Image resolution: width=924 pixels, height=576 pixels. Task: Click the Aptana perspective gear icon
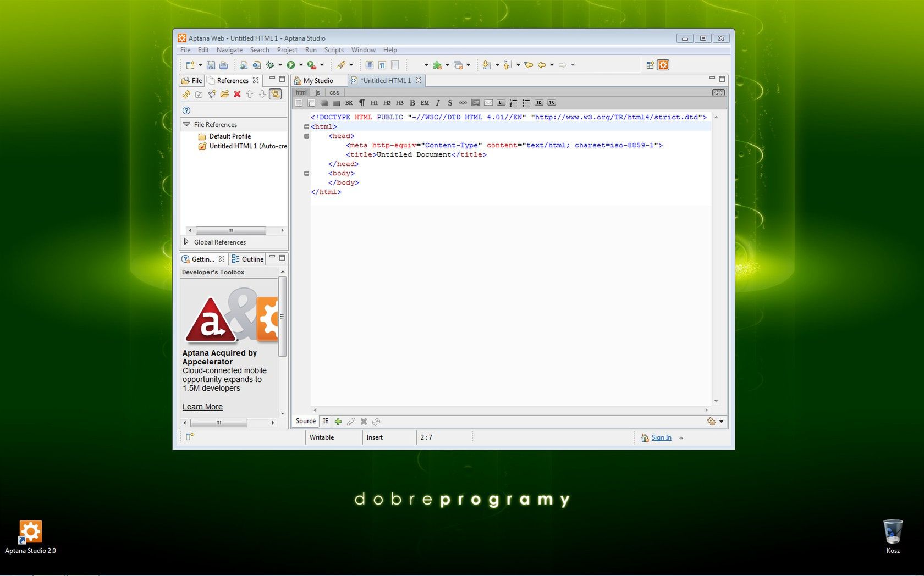coord(663,65)
